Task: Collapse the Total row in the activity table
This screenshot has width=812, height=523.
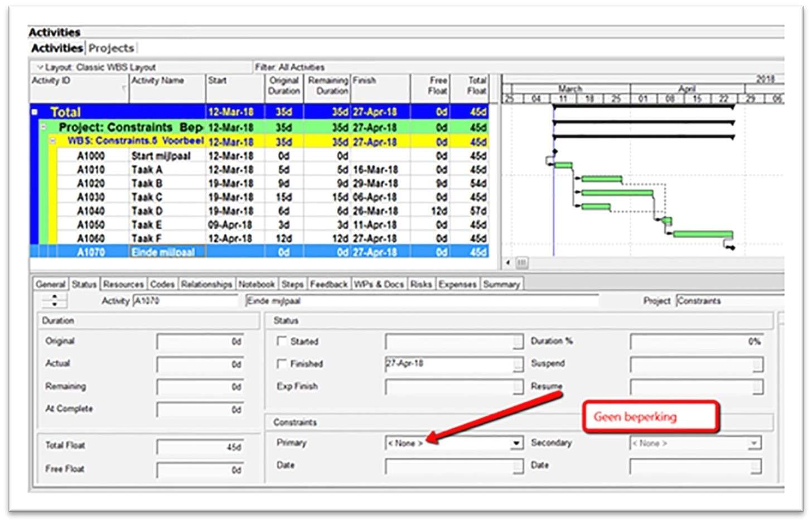Action: (x=36, y=112)
